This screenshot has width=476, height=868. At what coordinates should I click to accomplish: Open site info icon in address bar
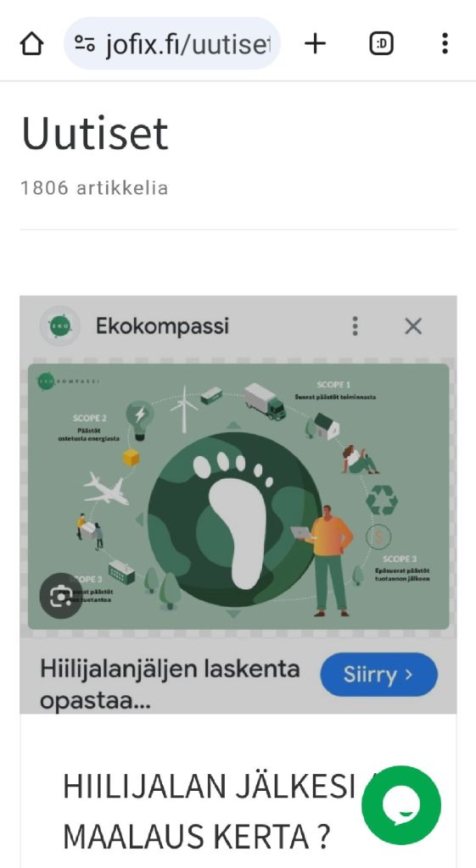[85, 43]
